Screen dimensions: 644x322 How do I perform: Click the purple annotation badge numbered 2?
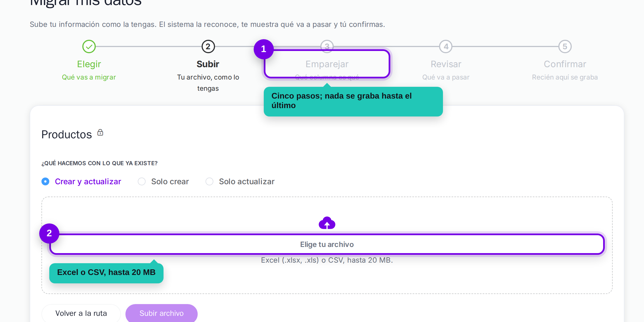[49, 233]
